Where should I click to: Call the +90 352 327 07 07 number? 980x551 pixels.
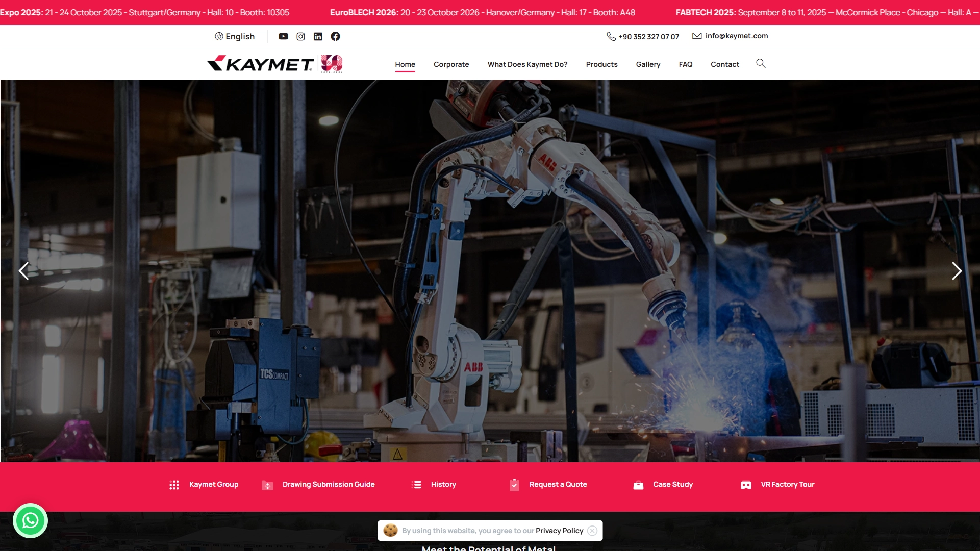648,37
